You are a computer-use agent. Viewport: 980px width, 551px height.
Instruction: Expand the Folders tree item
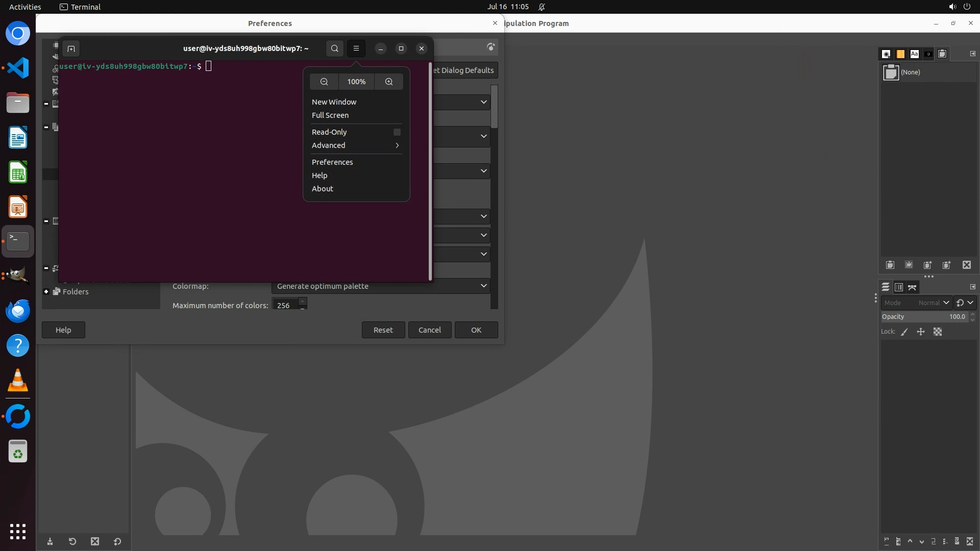[x=46, y=292]
